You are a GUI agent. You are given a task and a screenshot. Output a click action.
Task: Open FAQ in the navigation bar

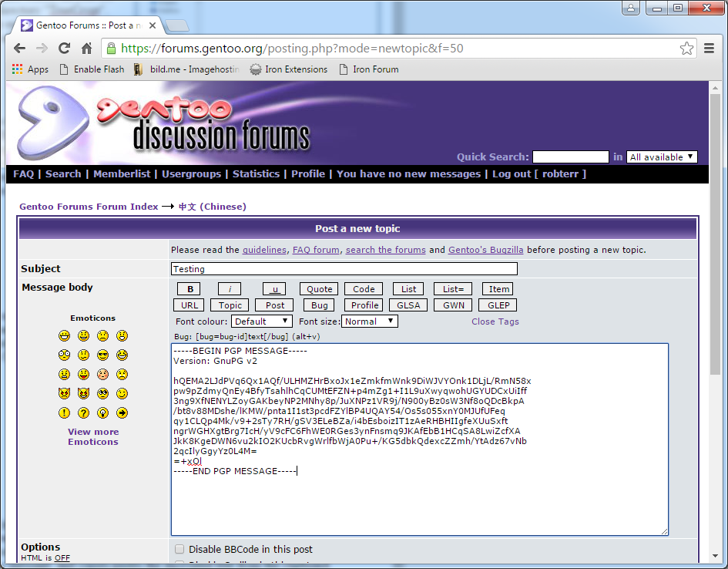(24, 173)
